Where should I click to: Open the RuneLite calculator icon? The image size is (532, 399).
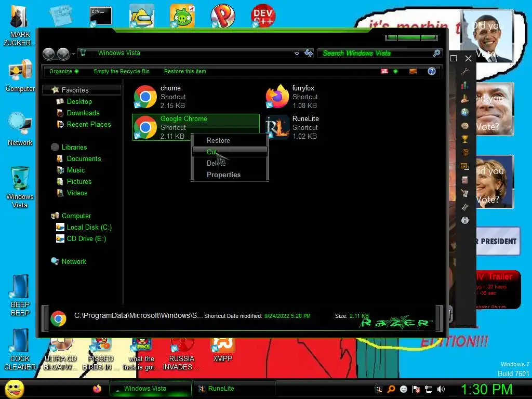point(465,180)
